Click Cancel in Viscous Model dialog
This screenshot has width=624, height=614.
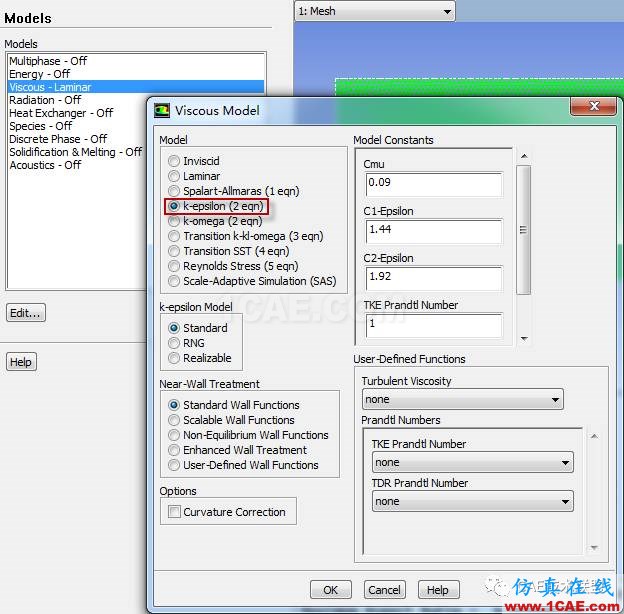click(384, 589)
